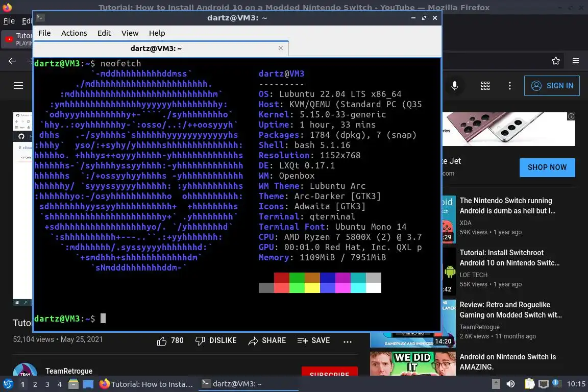Click the DISLIKE button
This screenshot has width=588, height=392.
click(x=216, y=340)
